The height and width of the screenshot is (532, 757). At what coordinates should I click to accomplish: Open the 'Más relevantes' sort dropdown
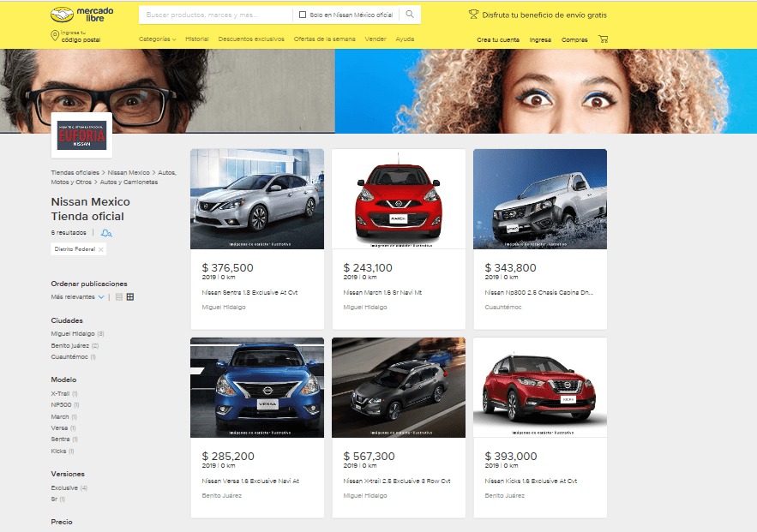(77, 297)
